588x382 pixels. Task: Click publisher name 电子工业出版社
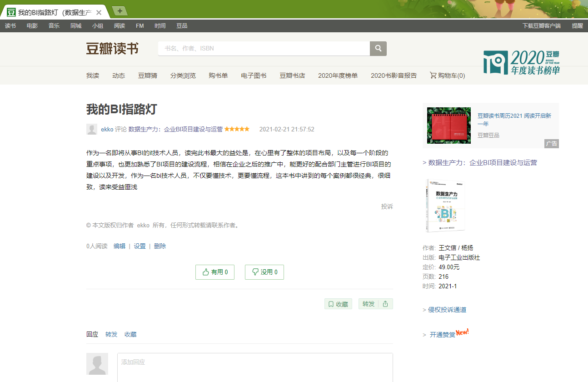[x=459, y=257]
